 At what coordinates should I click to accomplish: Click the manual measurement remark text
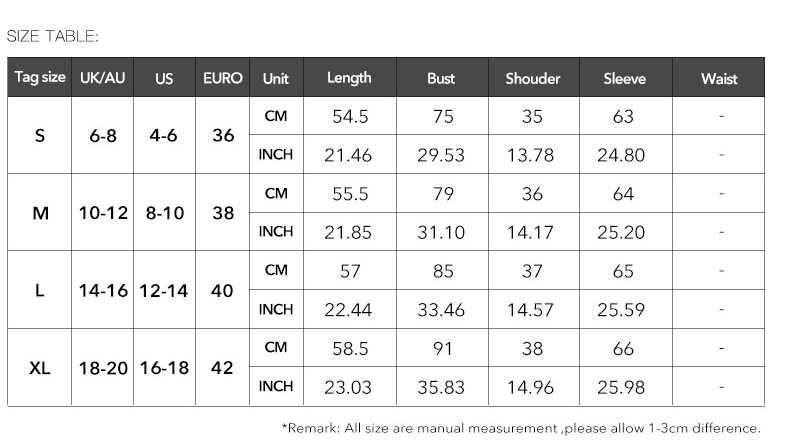521,428
